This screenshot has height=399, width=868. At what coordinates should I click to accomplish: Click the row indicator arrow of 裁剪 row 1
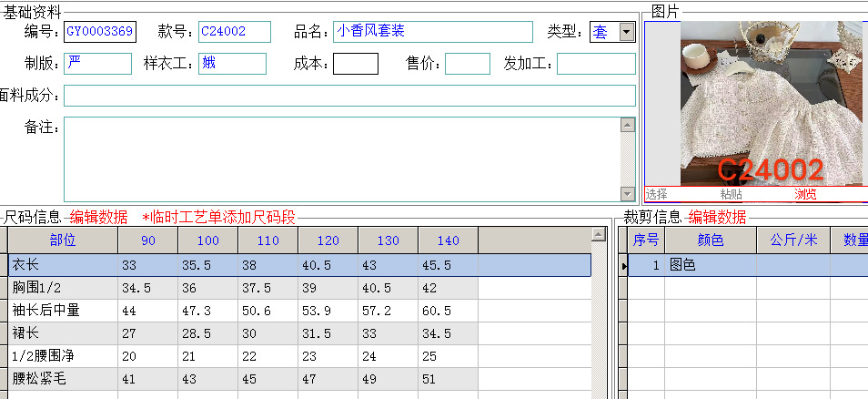623,266
